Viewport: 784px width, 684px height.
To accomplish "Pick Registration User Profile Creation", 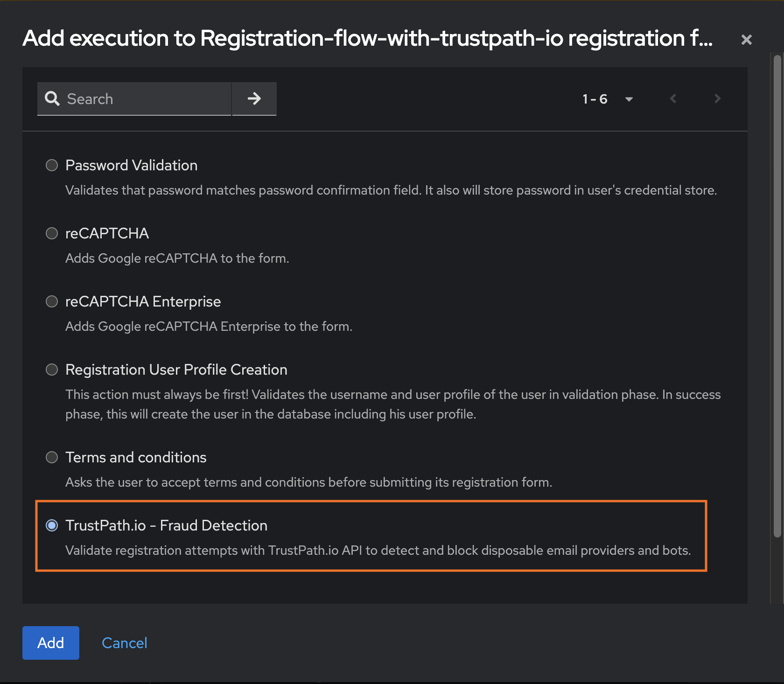I will [51, 370].
